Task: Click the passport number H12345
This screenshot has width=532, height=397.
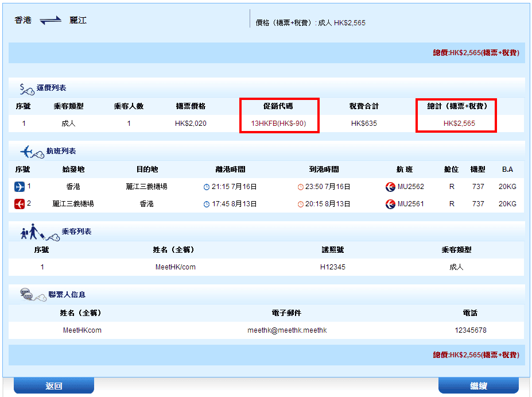Action: tap(333, 267)
